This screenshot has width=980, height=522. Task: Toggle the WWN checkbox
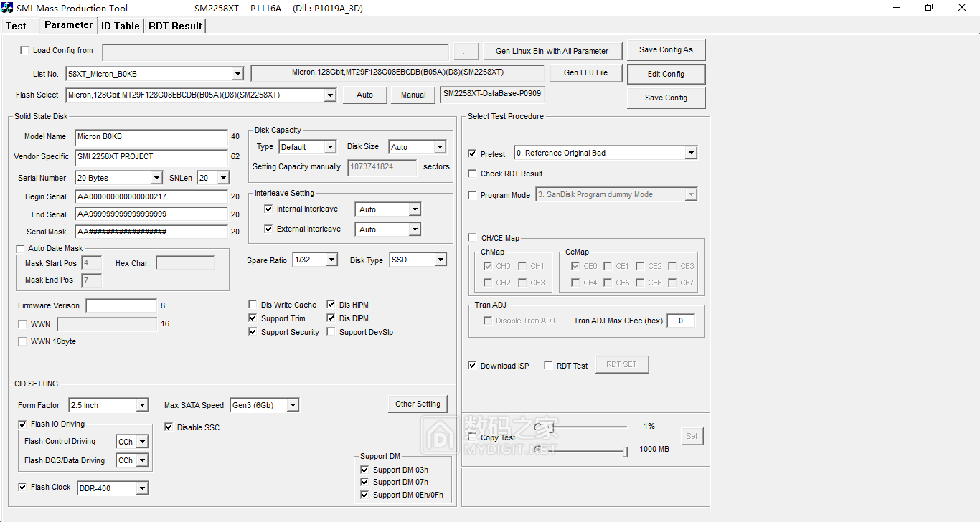point(22,324)
